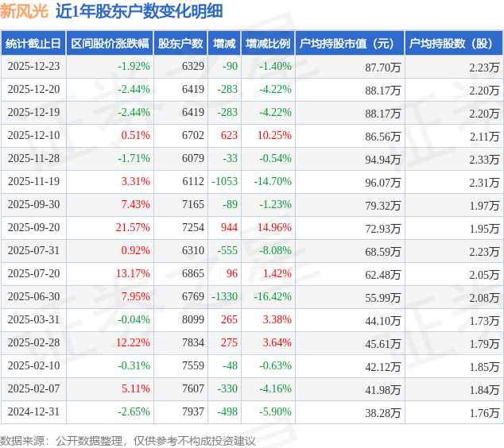The image size is (504, 448).
Task: Click the date cell 2025-02-10
Action: click(x=33, y=365)
